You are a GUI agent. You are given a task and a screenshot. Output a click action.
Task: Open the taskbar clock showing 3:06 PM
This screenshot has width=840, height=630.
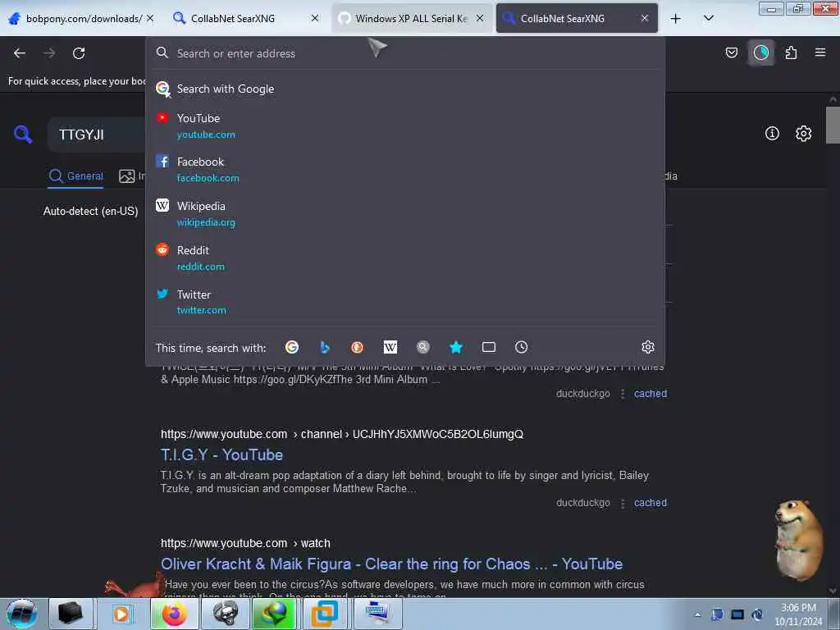point(798,614)
